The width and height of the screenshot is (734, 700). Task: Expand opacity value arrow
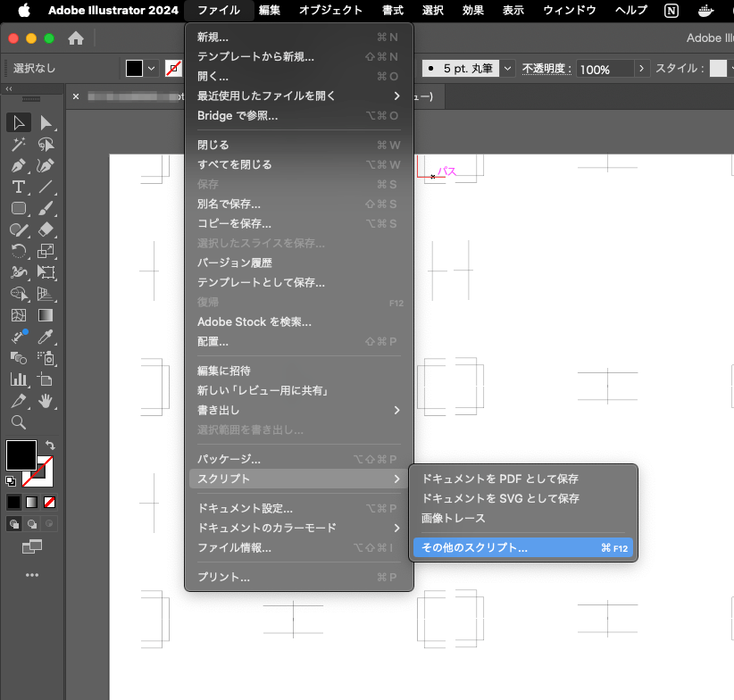pyautogui.click(x=642, y=69)
